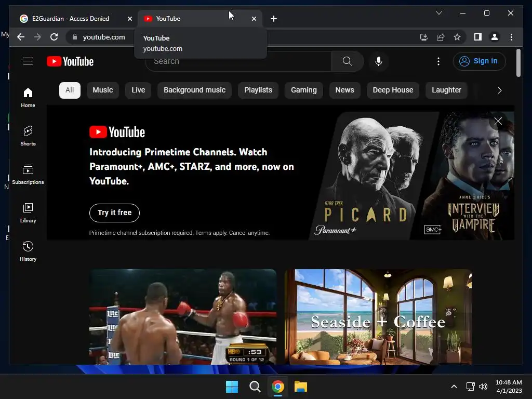532x399 pixels.
Task: Click the youtube.com address bar URL
Action: click(104, 37)
